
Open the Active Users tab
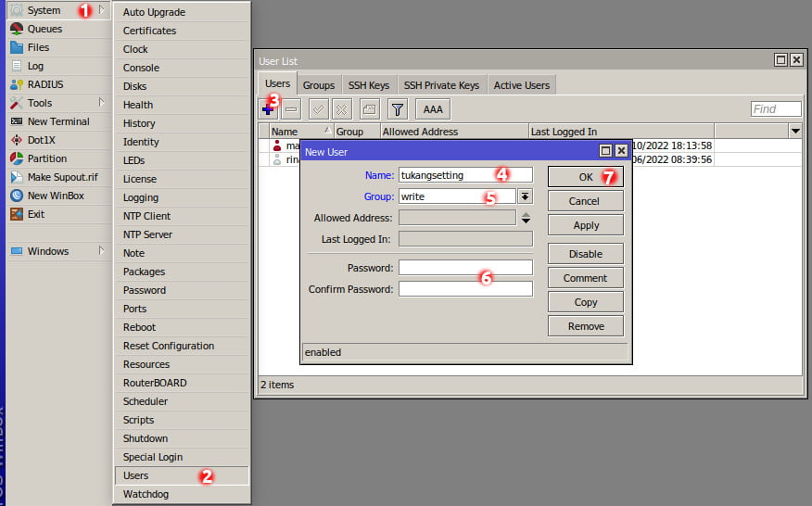pyautogui.click(x=521, y=85)
